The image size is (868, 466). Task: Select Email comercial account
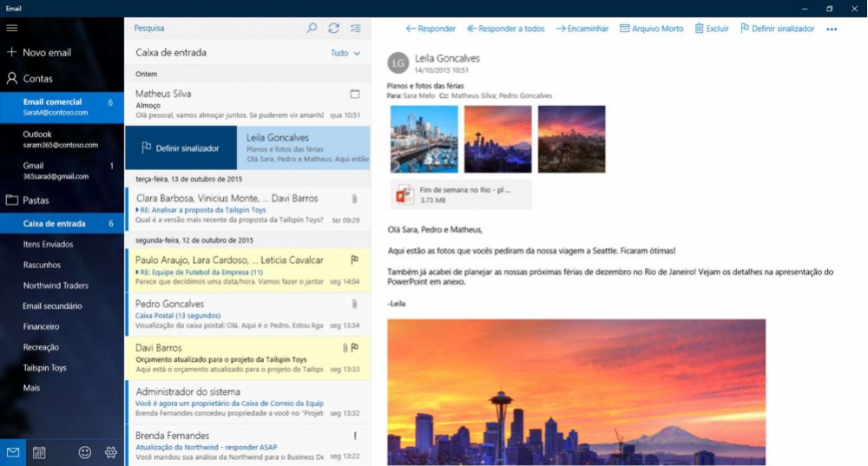click(x=62, y=107)
